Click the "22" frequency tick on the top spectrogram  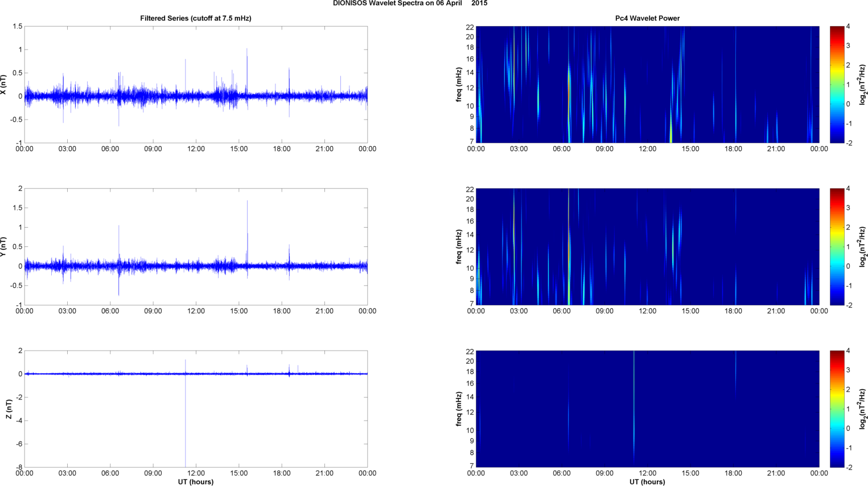(470, 28)
